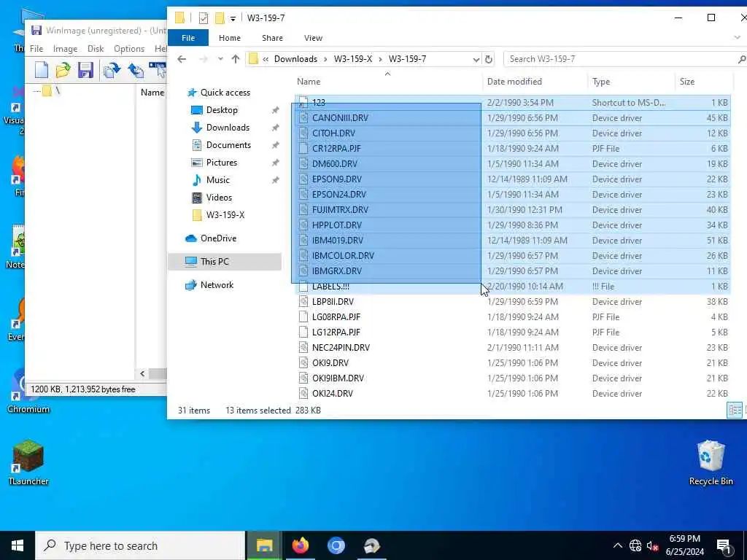Select OneDrive in navigation pane
Screen dimensions: 747x560
(x=211, y=238)
